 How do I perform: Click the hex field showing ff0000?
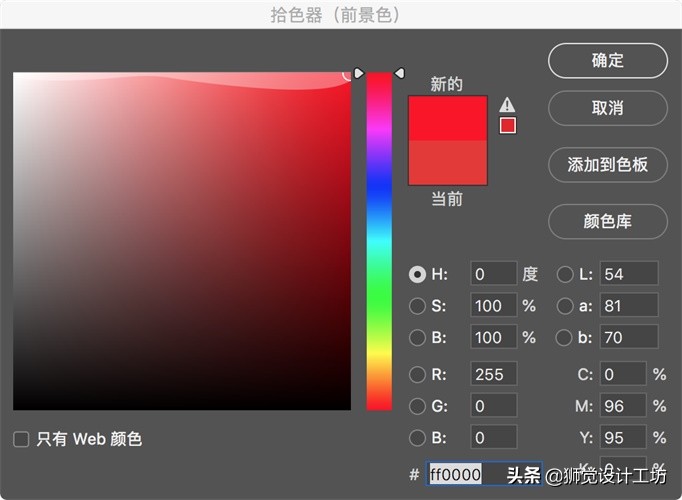tap(484, 474)
